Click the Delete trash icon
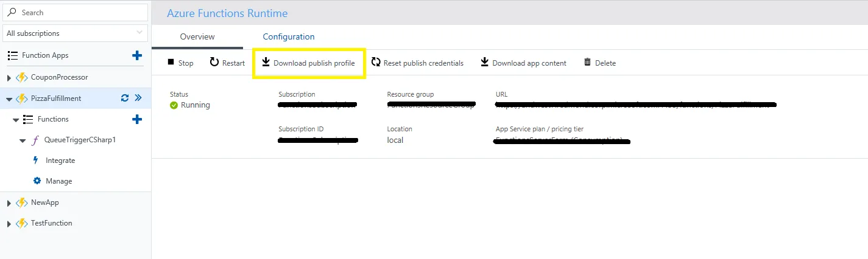Image resolution: width=868 pixels, height=259 pixels. tap(587, 62)
